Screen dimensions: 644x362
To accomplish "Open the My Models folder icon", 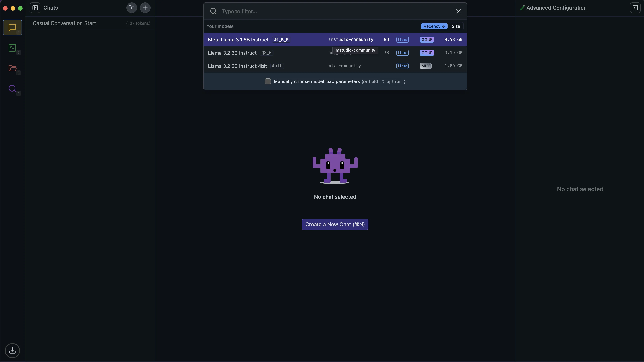I will 12,68.
